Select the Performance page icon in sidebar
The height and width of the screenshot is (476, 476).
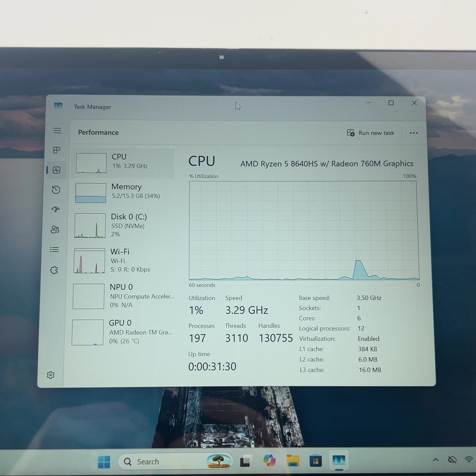57,170
